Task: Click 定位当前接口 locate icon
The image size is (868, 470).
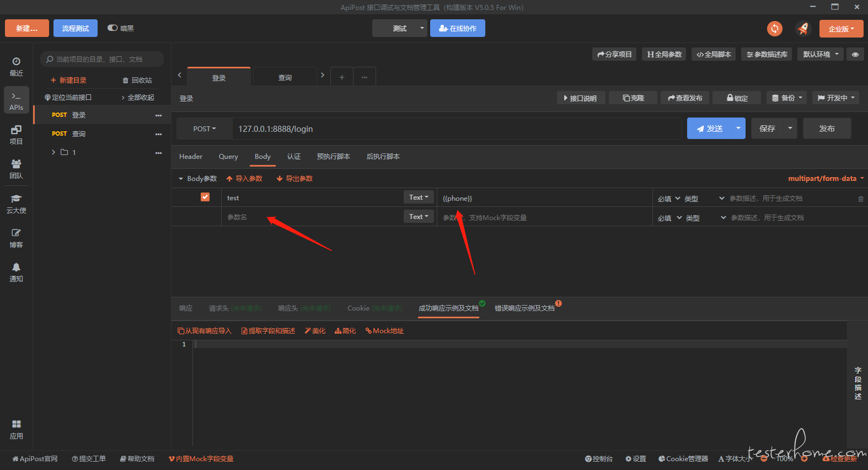Action: (68, 97)
